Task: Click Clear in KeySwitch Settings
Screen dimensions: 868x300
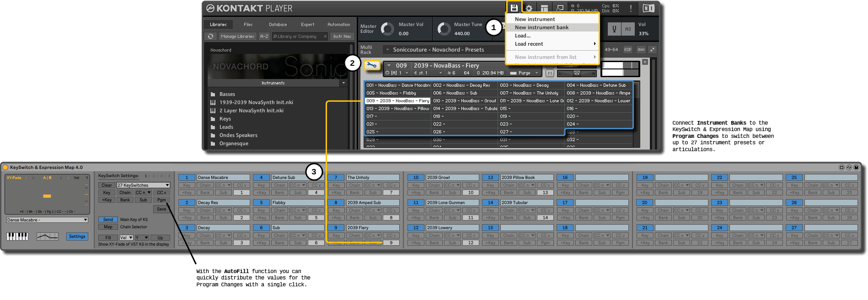Action: 107,185
